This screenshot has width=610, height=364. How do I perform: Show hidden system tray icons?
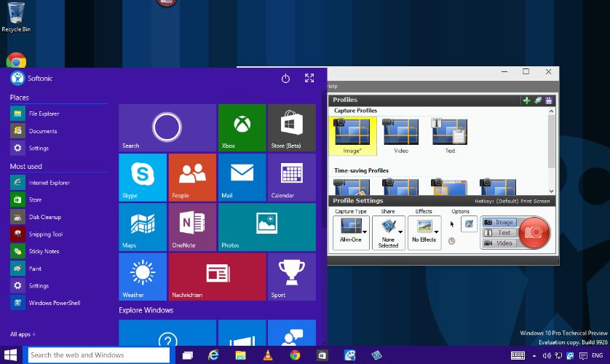pyautogui.click(x=534, y=355)
